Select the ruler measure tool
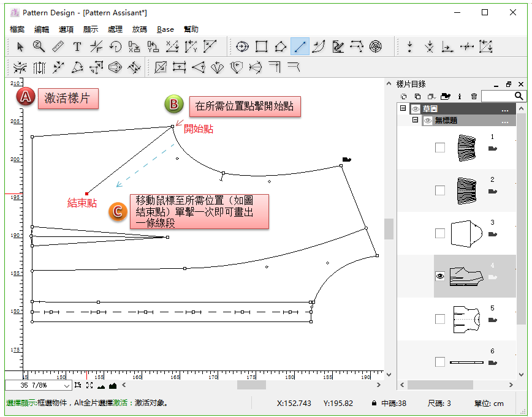 pos(58,47)
